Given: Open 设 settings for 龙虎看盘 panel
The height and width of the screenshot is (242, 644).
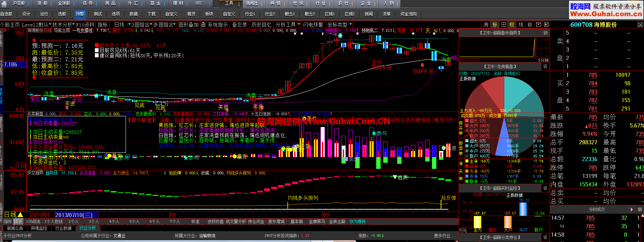Looking at the screenshot, I should coord(545,66).
